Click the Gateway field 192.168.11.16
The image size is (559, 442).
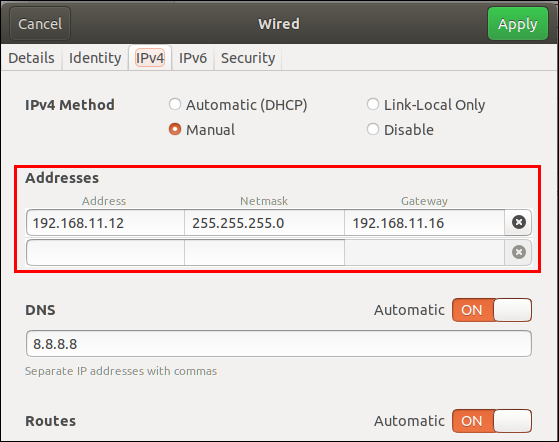pos(424,223)
